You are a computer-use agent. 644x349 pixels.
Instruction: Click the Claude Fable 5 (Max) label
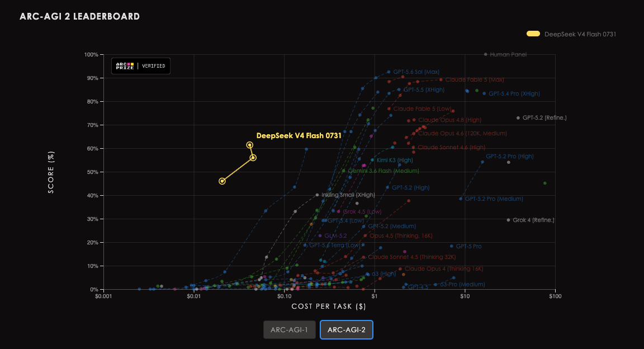pyautogui.click(x=475, y=80)
